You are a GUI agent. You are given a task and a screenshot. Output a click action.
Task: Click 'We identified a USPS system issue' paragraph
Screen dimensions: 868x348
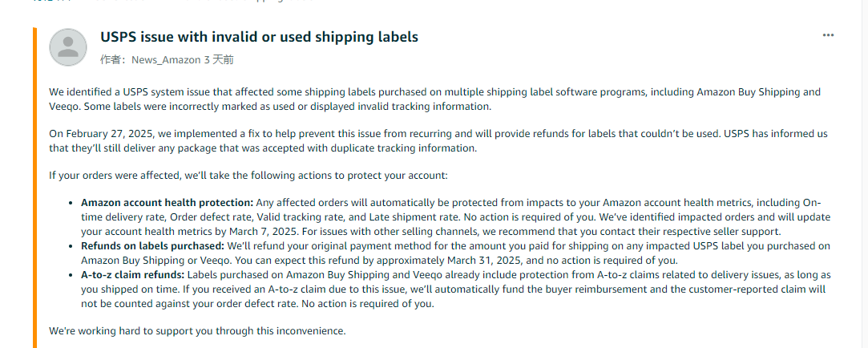(x=435, y=99)
